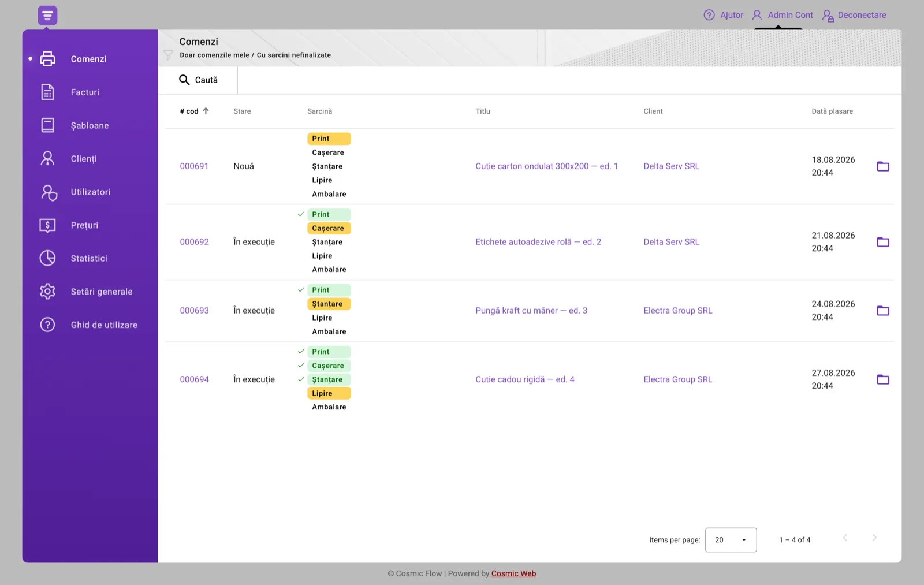Viewport: 924px width, 585px height.
Task: Navigate to Setări generale
Action: (x=102, y=292)
